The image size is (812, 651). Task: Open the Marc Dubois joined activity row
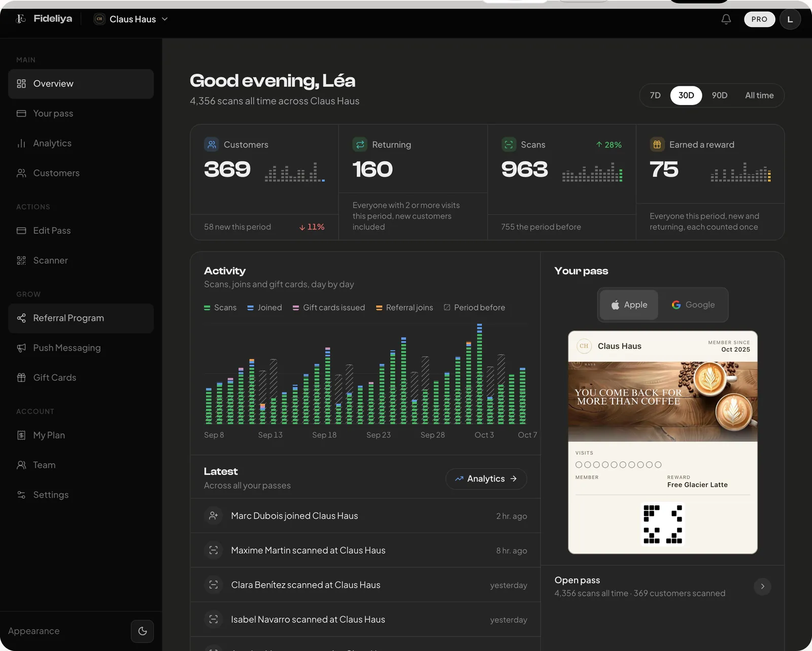click(365, 516)
